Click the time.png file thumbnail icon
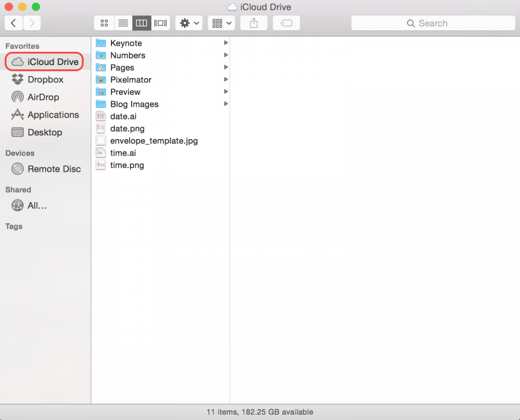520x420 pixels. 101,165
